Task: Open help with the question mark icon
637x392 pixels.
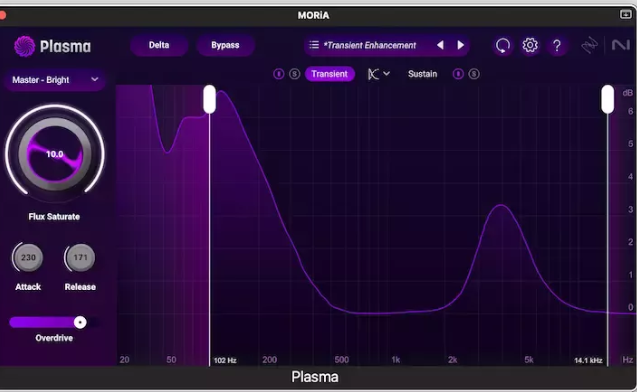Action: coord(557,45)
